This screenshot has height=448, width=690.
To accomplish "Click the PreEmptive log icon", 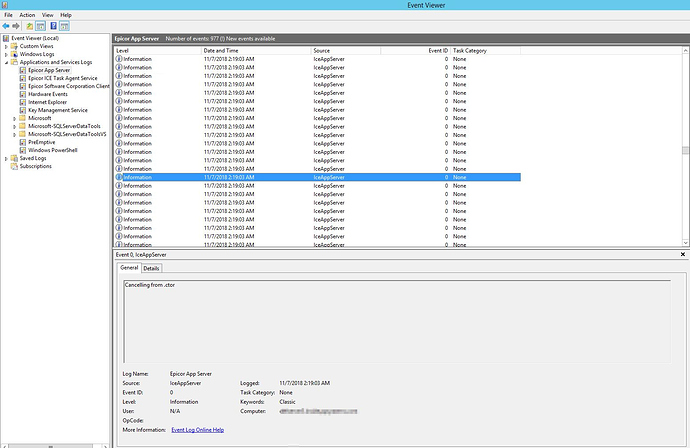I will pyautogui.click(x=23, y=142).
